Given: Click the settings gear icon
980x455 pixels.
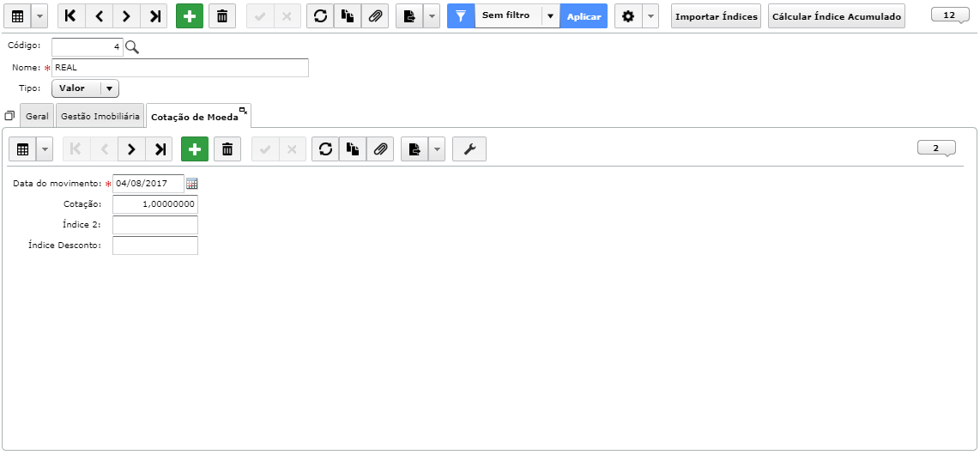Looking at the screenshot, I should [628, 17].
